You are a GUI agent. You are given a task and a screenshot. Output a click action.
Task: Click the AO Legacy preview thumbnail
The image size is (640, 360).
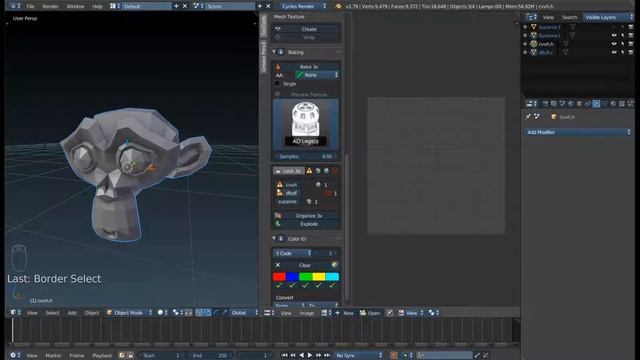306,123
